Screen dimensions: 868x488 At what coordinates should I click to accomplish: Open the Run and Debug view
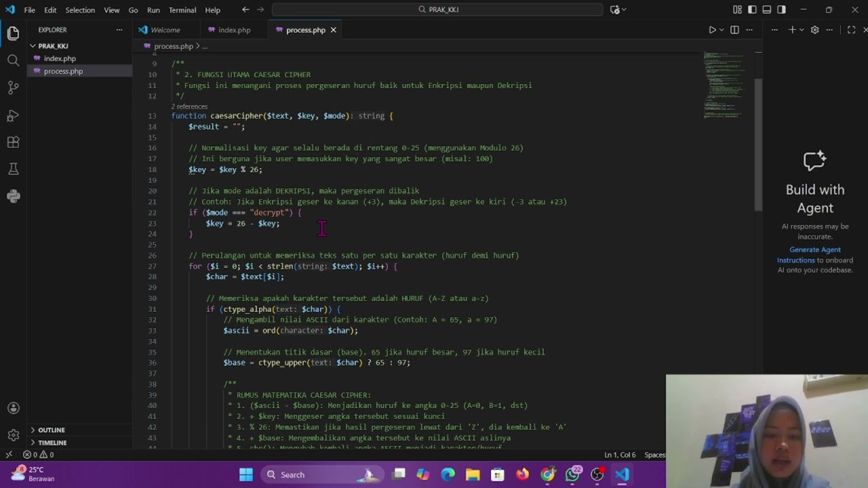[x=13, y=115]
